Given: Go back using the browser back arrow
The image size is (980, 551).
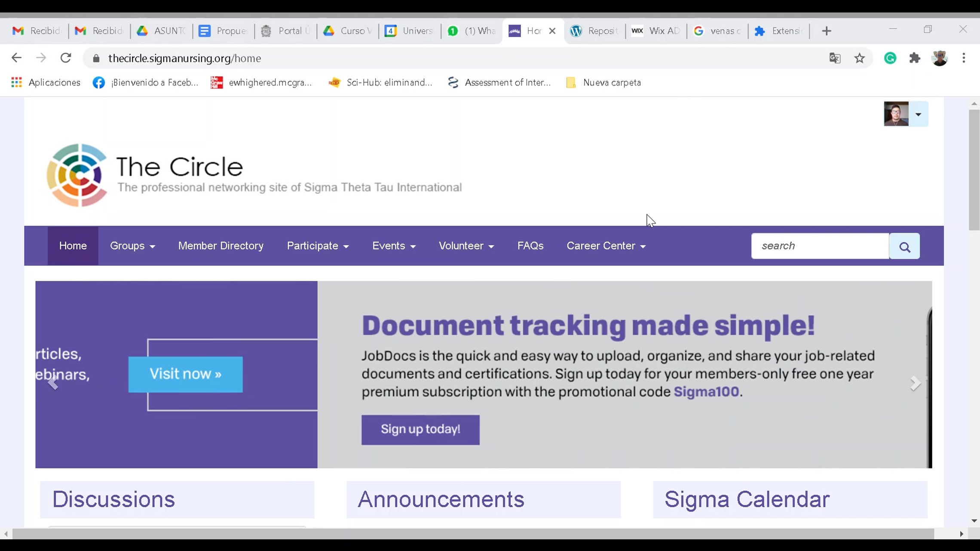Looking at the screenshot, I should pos(16,58).
